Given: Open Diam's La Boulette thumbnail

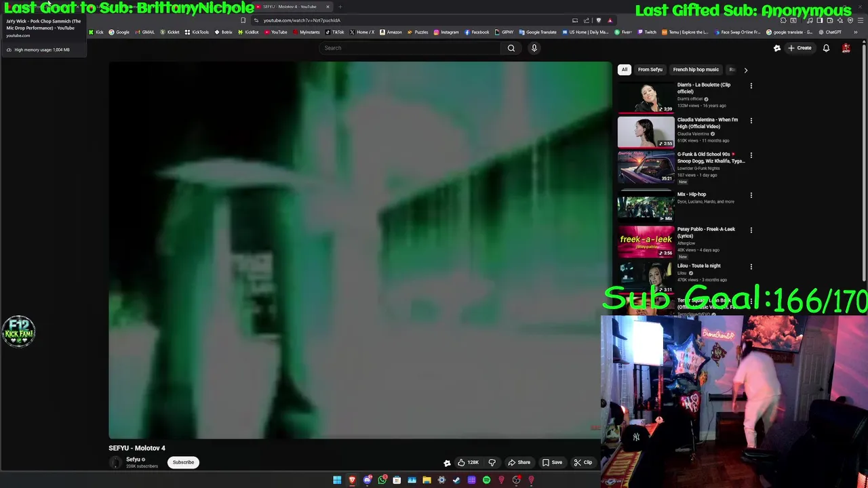Looking at the screenshot, I should [x=646, y=97].
